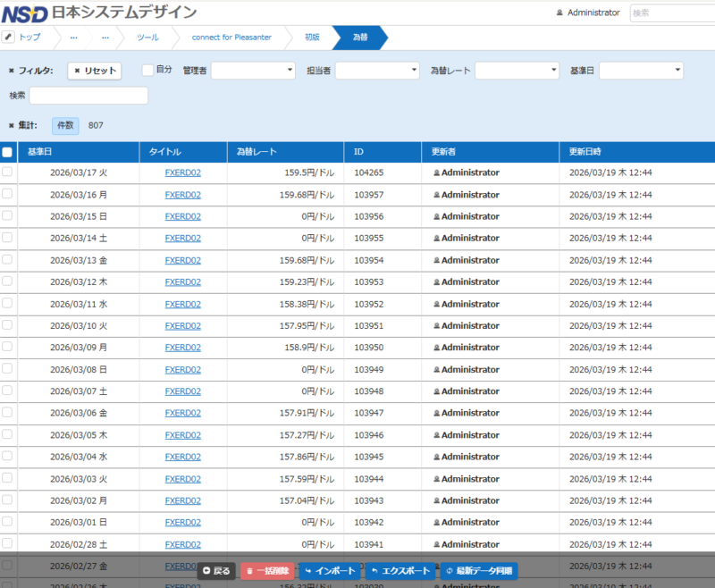The width and height of the screenshot is (715, 588).
Task: Select the checkbox for row 2026/03/17
Action: 7,172
